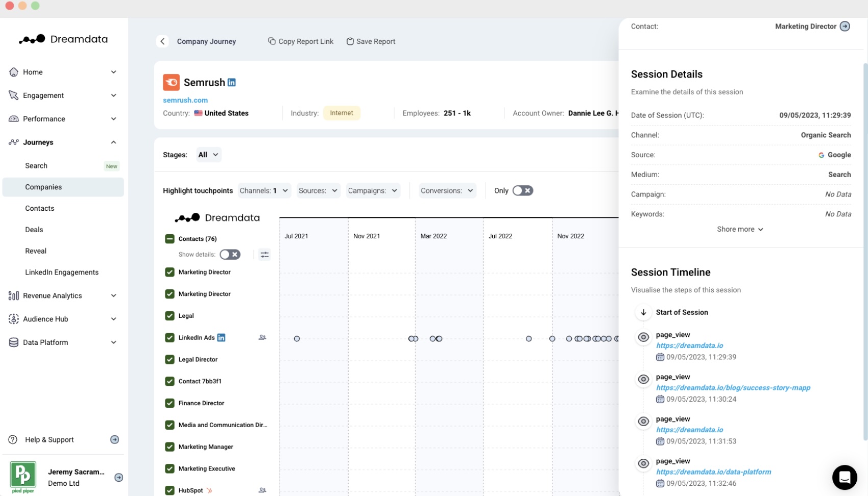This screenshot has height=496, width=868.
Task: Open the account switcher arrow next to Demo Ltd
Action: [x=119, y=478]
